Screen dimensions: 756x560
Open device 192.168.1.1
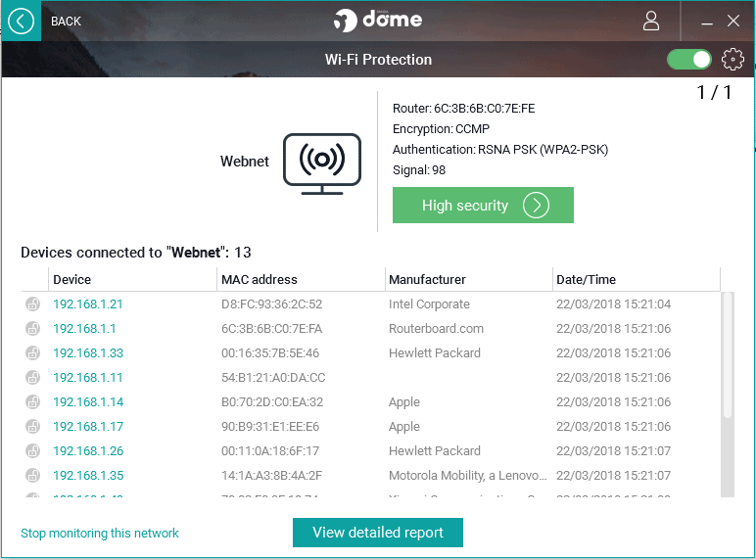84,329
